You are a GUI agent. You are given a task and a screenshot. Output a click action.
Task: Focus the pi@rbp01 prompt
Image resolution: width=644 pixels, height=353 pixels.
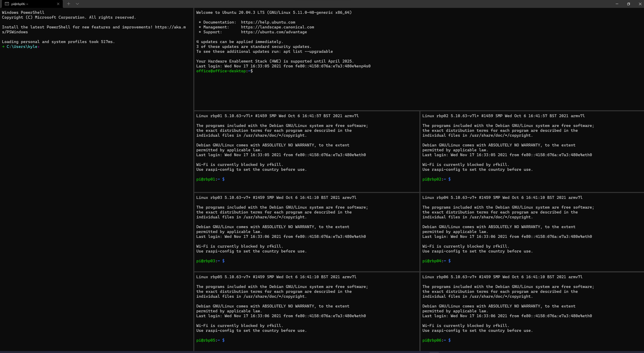pyautogui.click(x=210, y=179)
